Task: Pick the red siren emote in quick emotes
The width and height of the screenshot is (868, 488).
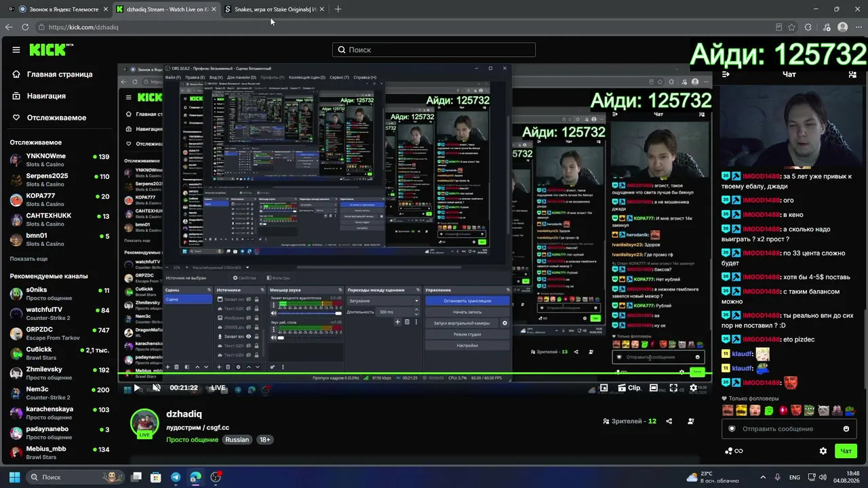Action: [x=783, y=410]
